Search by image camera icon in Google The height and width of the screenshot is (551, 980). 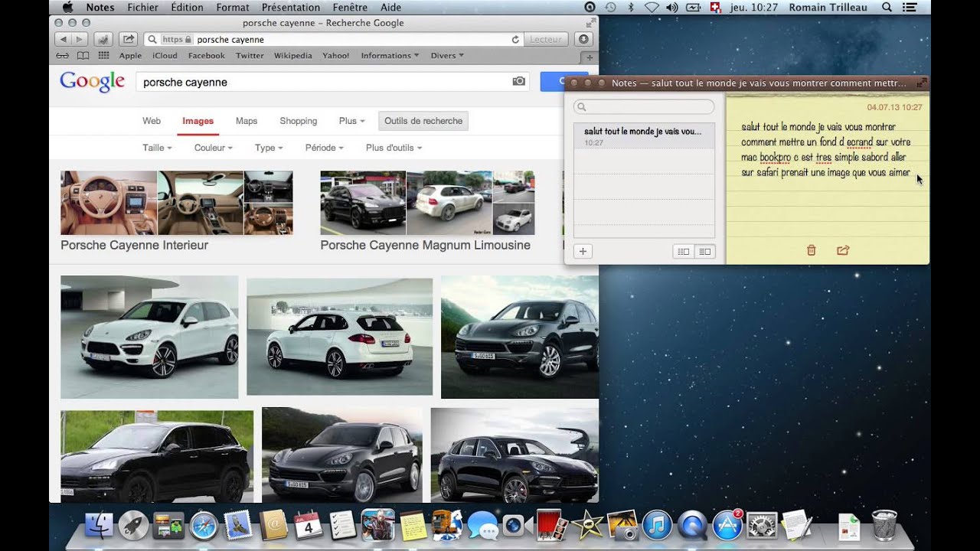519,81
